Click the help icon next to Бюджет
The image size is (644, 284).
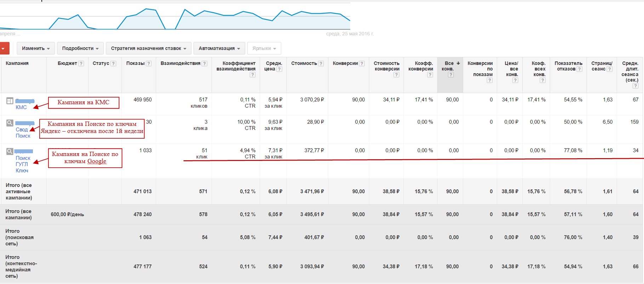pos(81,63)
